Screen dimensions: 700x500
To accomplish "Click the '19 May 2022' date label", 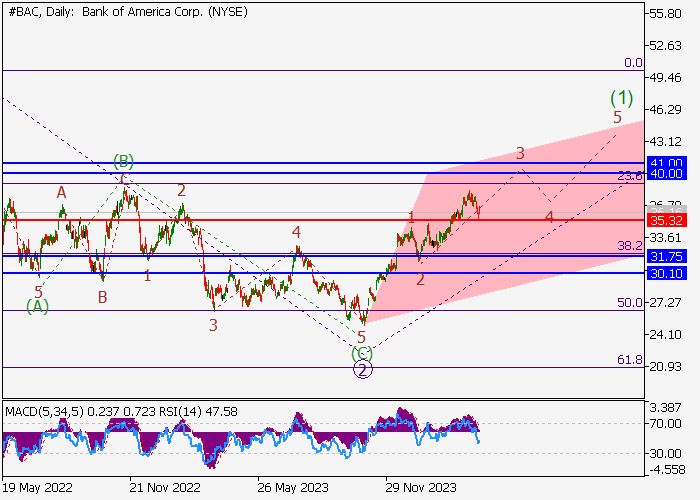I will (38, 487).
